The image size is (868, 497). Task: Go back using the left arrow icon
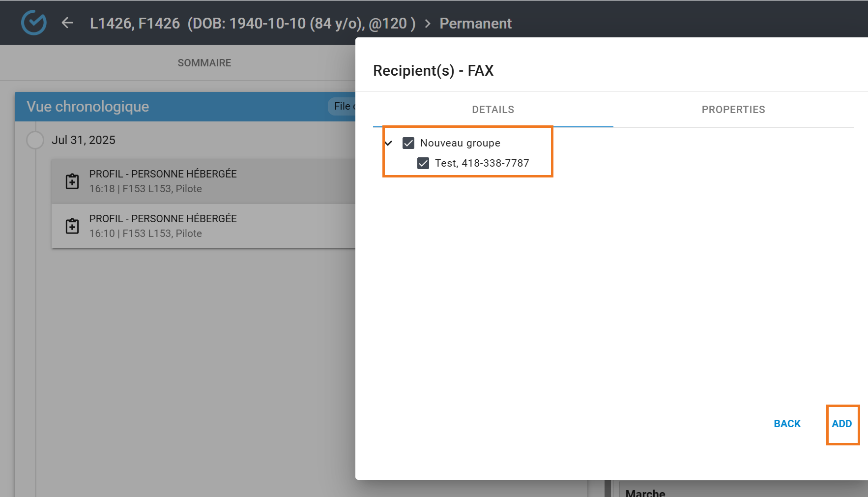pos(67,23)
